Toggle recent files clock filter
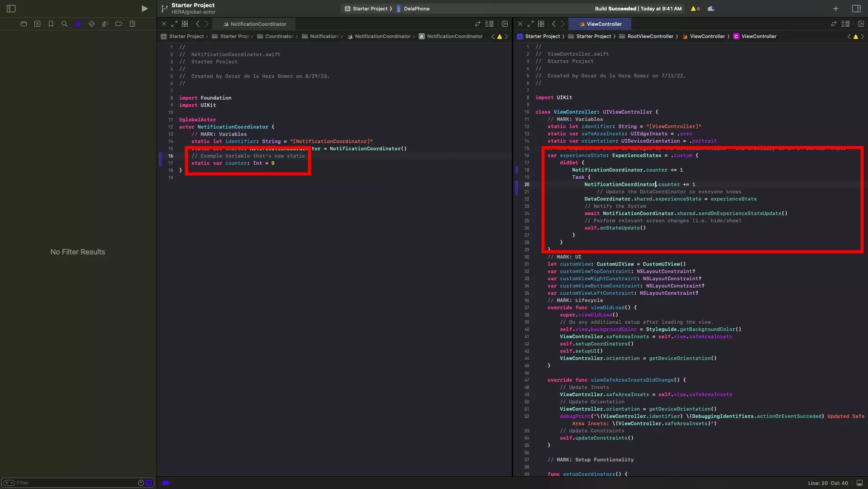The height and width of the screenshot is (489, 868). pos(141,483)
